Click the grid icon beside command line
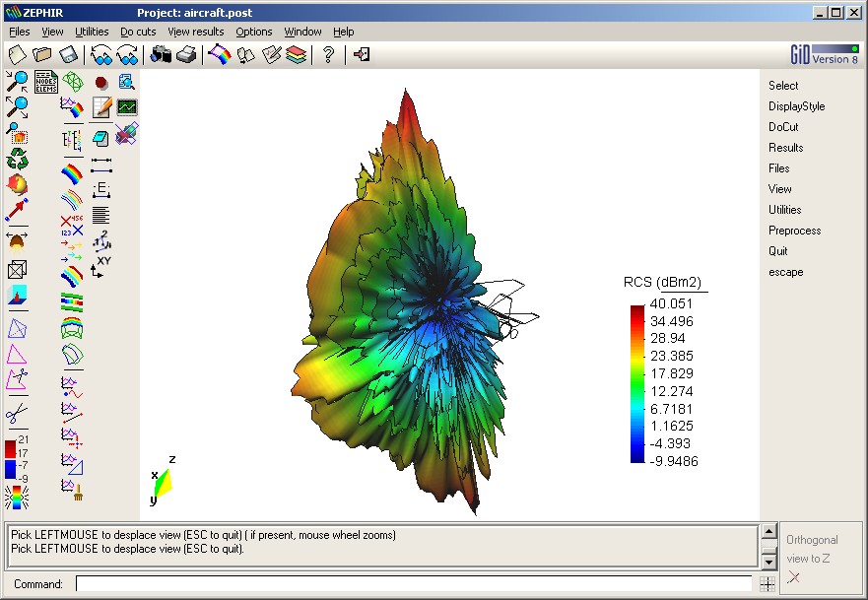The image size is (868, 600). (x=767, y=584)
